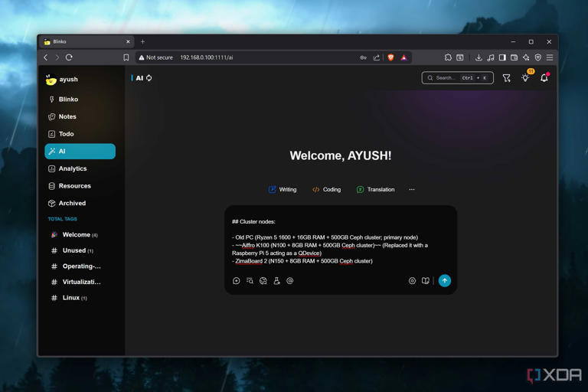Send the AI prompt with the arrow button
Screen dimensions: 588x392
point(444,280)
